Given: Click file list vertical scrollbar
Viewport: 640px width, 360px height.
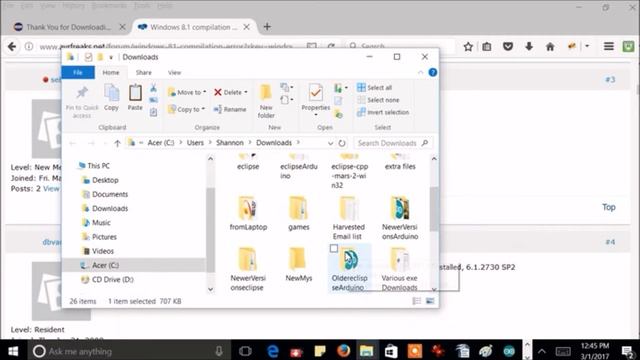Looking at the screenshot, I should [434, 209].
